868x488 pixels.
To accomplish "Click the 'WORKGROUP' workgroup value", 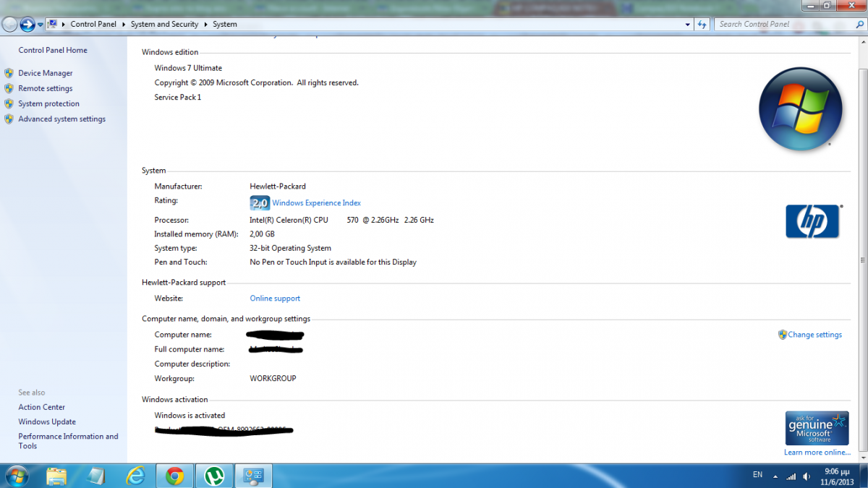I will click(273, 378).
